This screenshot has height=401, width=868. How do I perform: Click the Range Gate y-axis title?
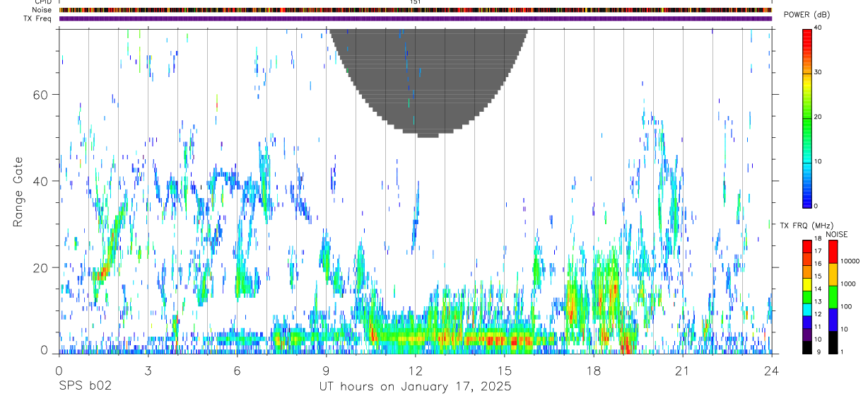click(17, 191)
